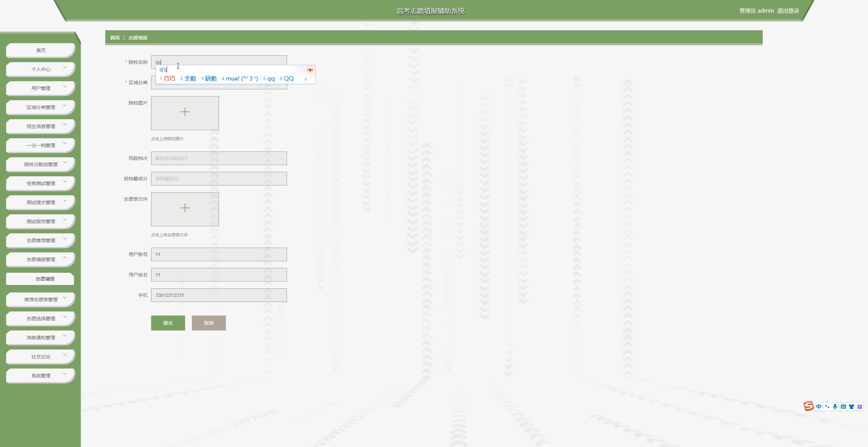Open 首页 in the sidebar
Image resolution: width=868 pixels, height=447 pixels.
click(x=40, y=50)
